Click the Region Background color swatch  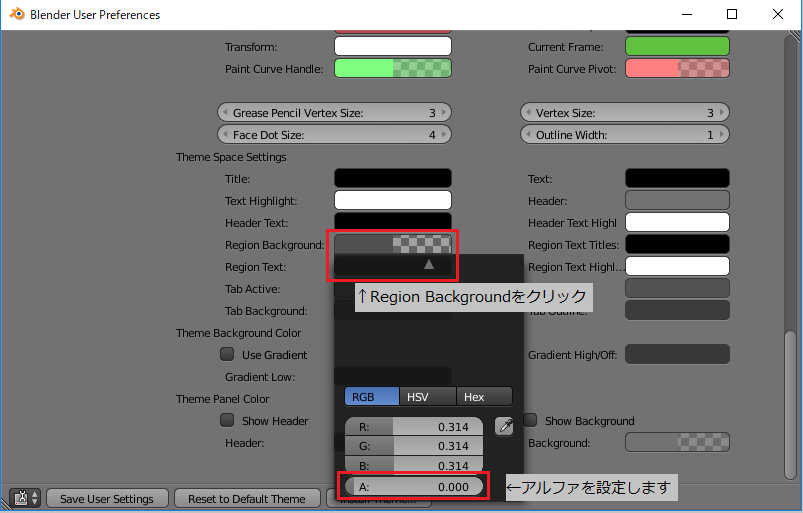point(393,244)
